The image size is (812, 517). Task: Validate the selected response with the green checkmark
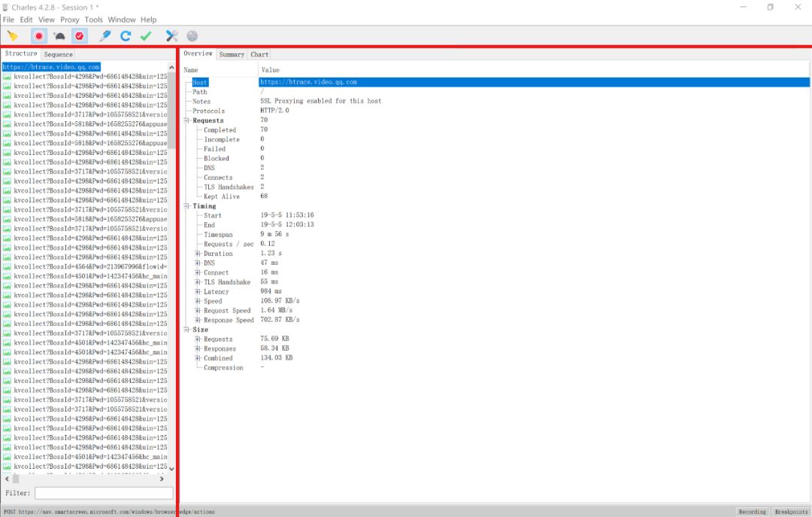coord(146,36)
